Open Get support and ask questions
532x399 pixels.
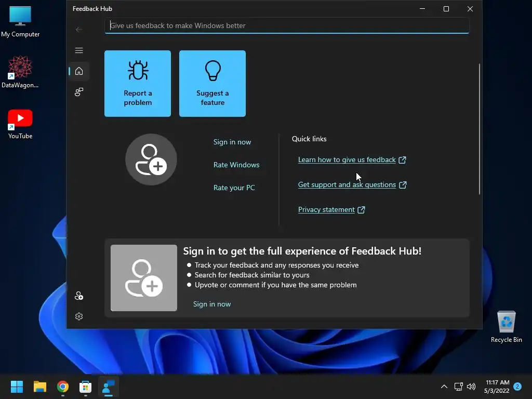(347, 184)
